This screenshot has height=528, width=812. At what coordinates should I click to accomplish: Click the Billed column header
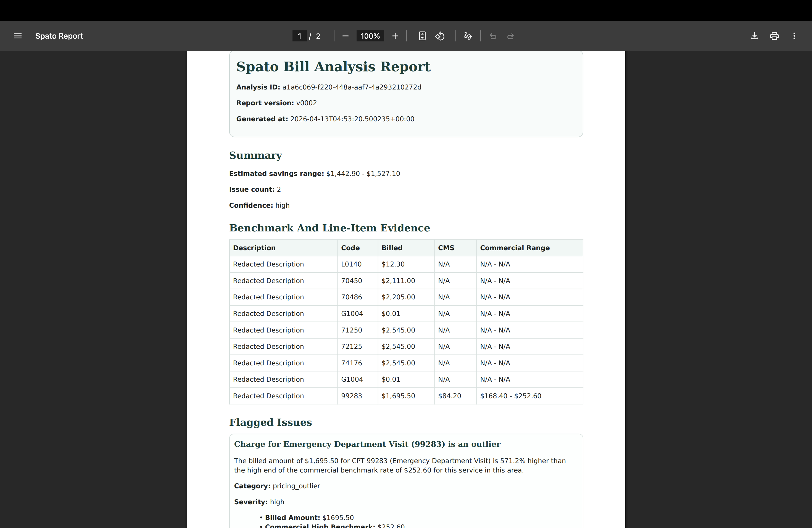click(x=392, y=248)
